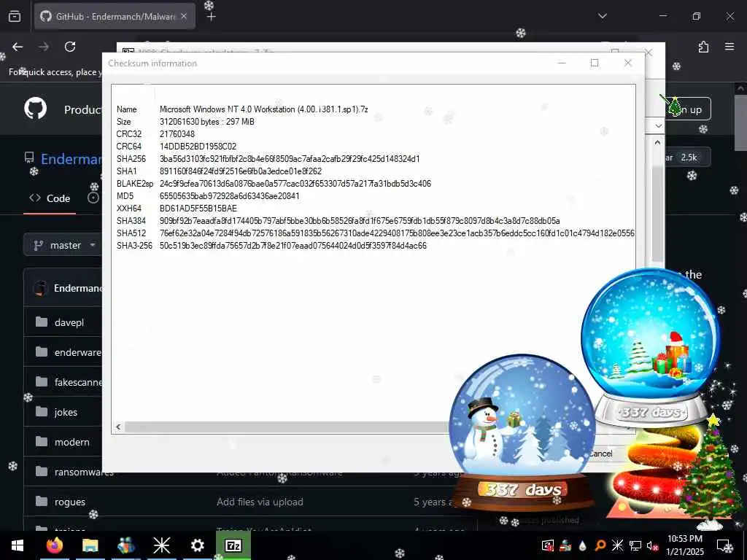Launch Firefox from the taskbar
The height and width of the screenshot is (560, 747).
pyautogui.click(x=55, y=545)
